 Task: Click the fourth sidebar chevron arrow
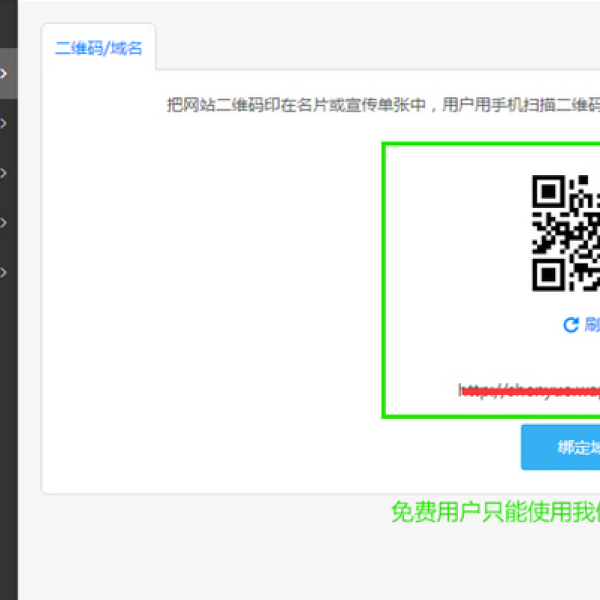click(x=5, y=222)
